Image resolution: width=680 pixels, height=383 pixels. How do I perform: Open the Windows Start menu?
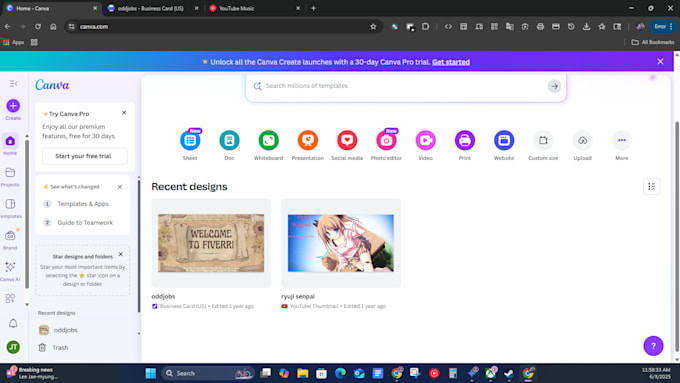point(150,373)
